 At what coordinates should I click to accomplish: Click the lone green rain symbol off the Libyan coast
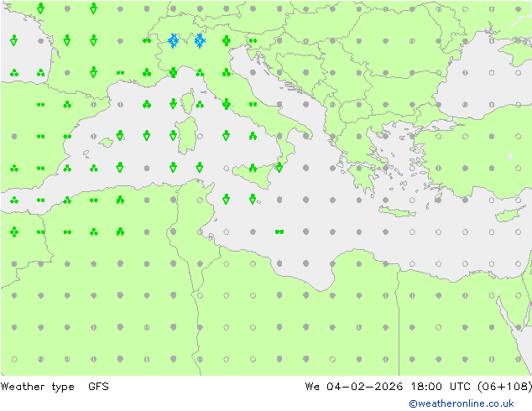click(x=279, y=232)
